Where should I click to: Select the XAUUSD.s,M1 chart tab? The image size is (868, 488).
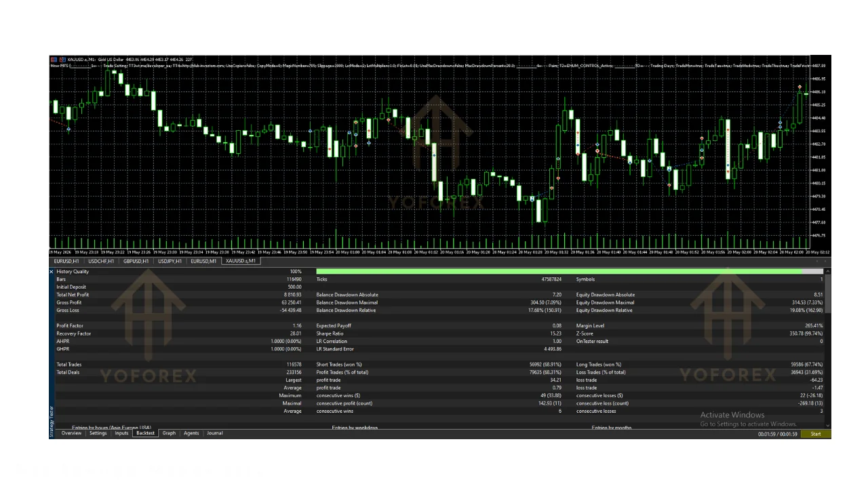(x=241, y=261)
